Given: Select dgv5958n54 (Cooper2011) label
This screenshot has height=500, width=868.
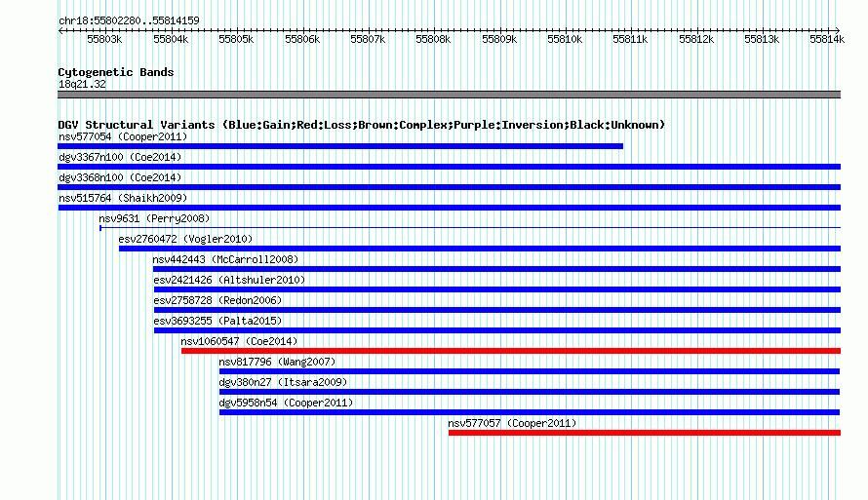Looking at the screenshot, I should click(x=286, y=403).
